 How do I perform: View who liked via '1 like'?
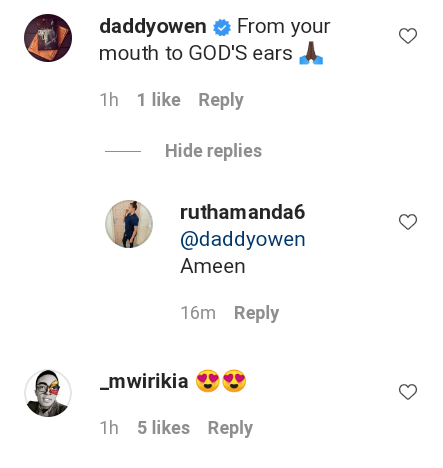click(159, 100)
